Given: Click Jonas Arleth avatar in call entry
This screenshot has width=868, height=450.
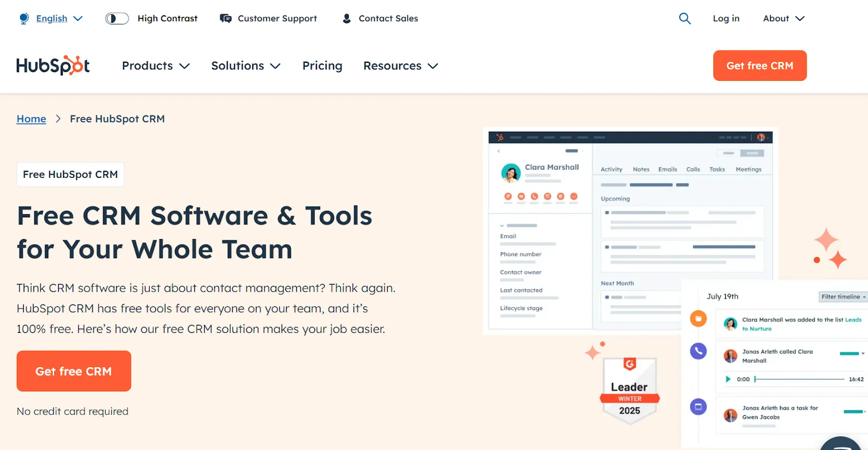Looking at the screenshot, I should pos(731,356).
